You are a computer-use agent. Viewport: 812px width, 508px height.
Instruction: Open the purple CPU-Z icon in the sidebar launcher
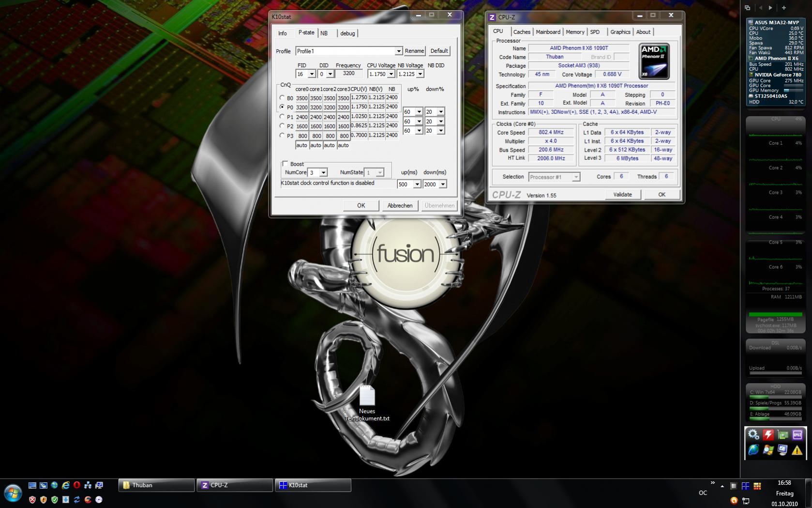pos(797,434)
